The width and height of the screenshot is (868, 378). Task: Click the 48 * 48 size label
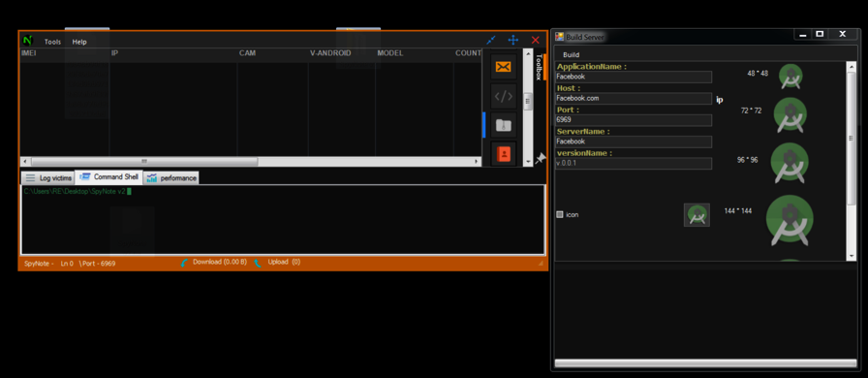(x=758, y=73)
